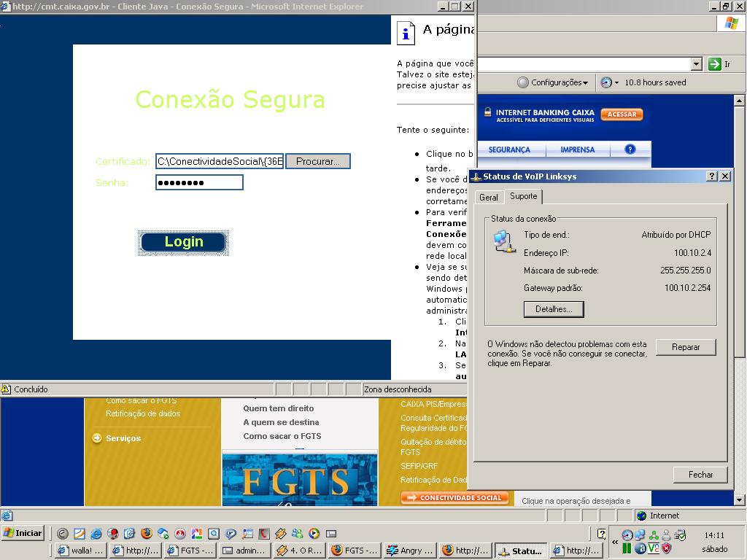Click the green network nodes tray icon
The image size is (747, 560).
(x=654, y=535)
